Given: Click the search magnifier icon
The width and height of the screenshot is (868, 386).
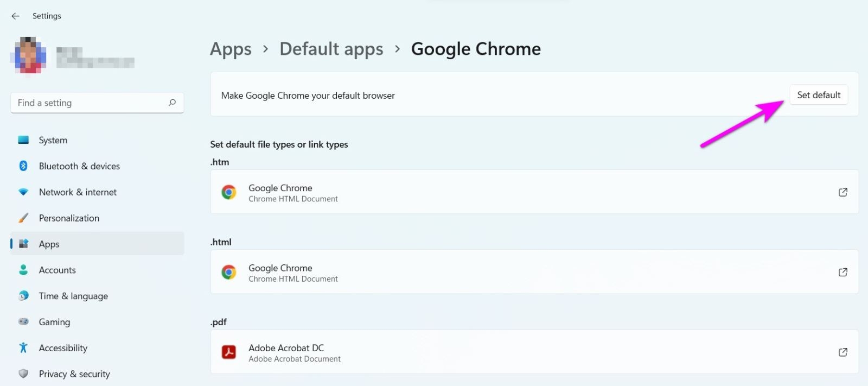Looking at the screenshot, I should tap(172, 103).
